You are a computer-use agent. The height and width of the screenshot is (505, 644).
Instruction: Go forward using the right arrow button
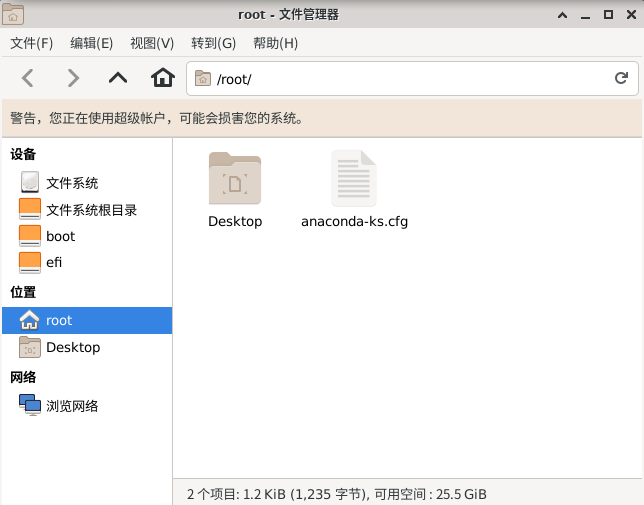click(x=72, y=78)
